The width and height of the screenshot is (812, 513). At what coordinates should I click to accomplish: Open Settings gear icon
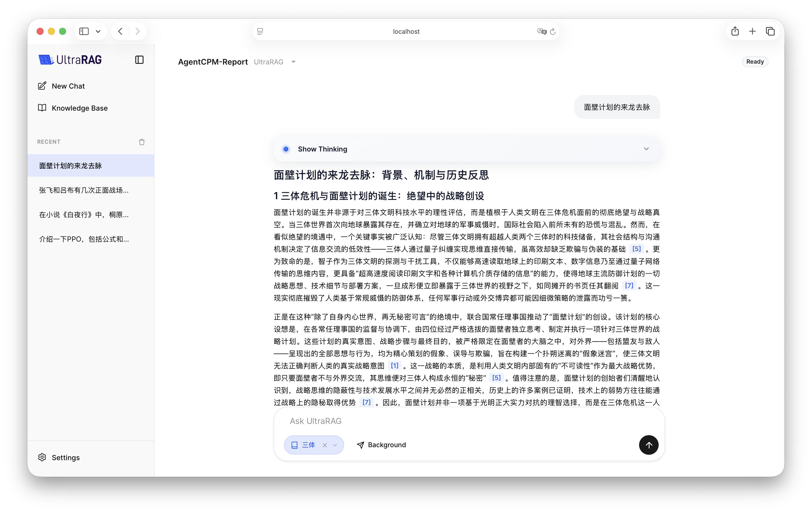[x=42, y=457]
